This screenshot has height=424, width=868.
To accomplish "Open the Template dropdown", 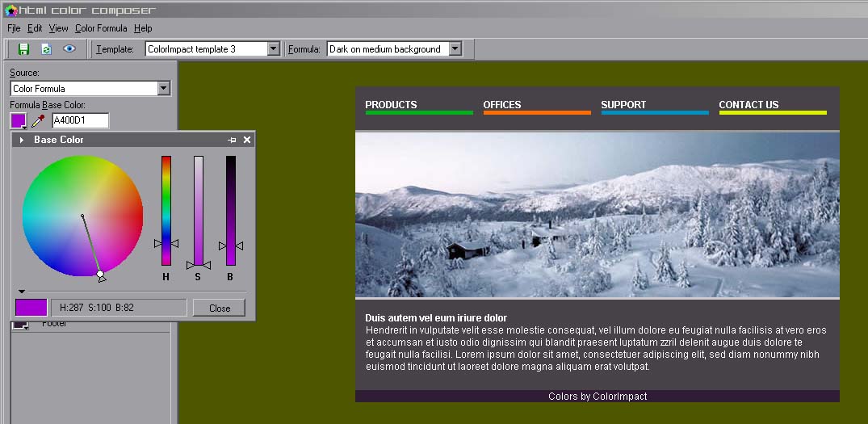I will click(x=274, y=48).
